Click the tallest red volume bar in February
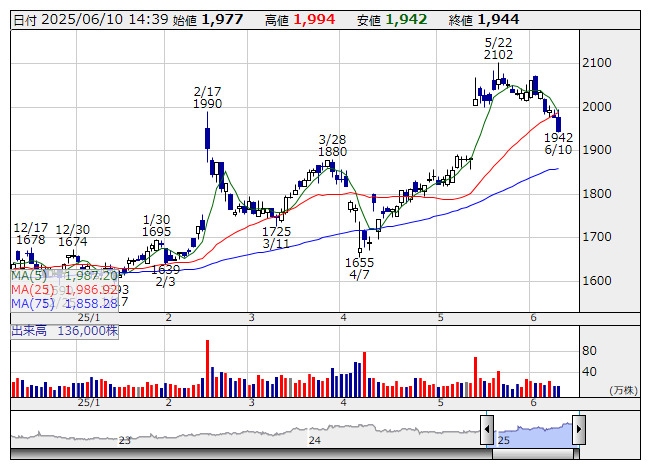Viewport: 653px width, 470px height. coord(207,368)
